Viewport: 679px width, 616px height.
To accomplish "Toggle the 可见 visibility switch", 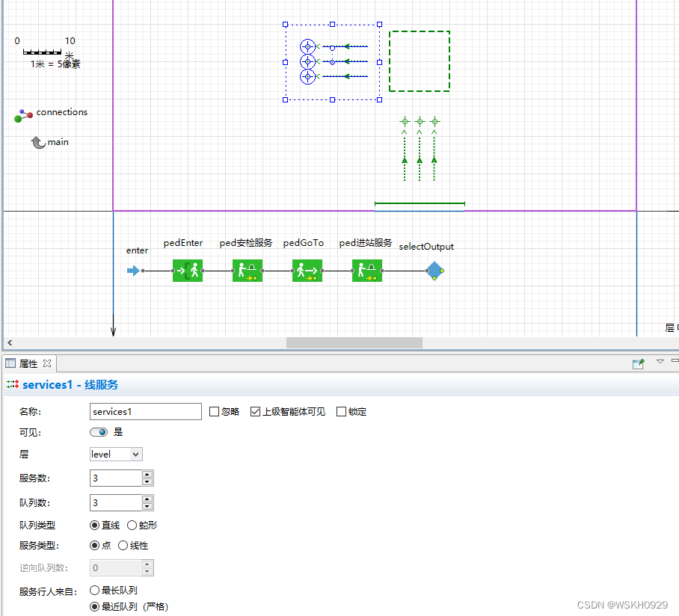I will pyautogui.click(x=99, y=432).
